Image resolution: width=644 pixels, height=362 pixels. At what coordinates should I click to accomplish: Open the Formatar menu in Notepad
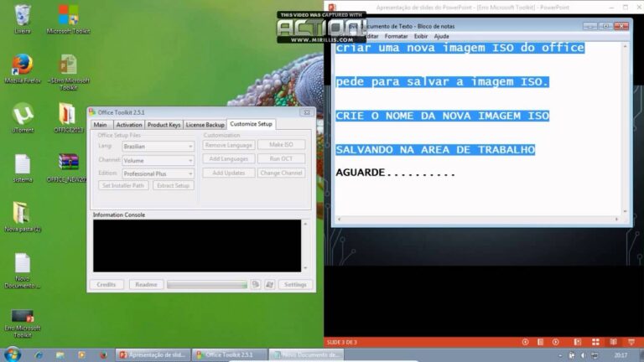396,36
